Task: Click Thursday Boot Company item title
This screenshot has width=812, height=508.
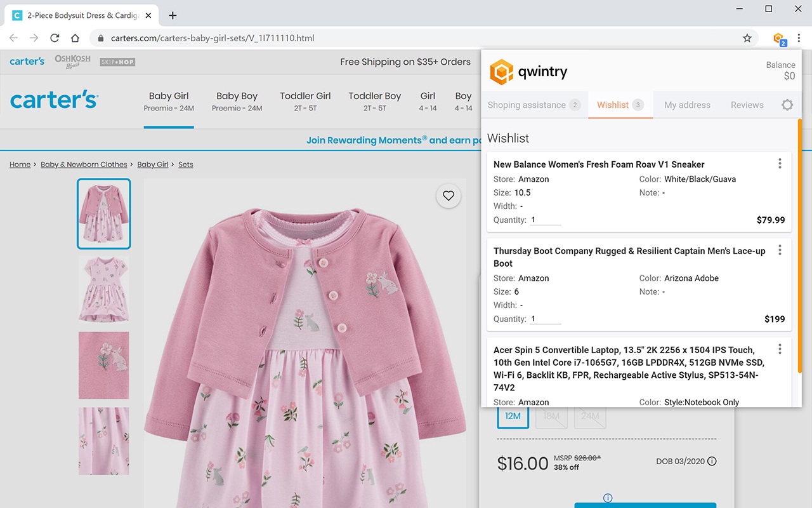Action: pyautogui.click(x=629, y=257)
